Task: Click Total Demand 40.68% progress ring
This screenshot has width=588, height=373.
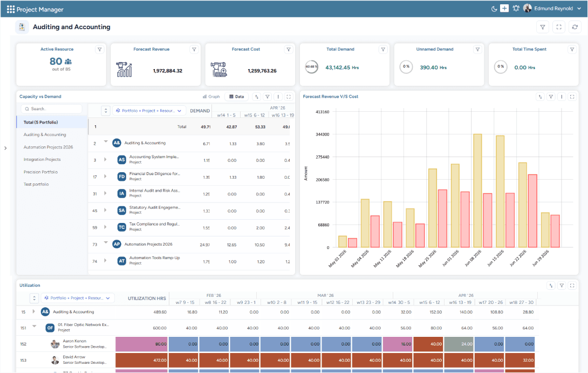Action: [311, 67]
